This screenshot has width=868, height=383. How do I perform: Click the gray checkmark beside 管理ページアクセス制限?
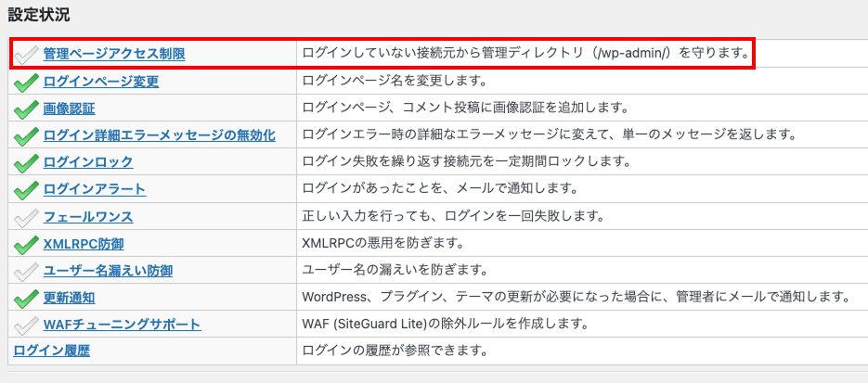point(26,55)
